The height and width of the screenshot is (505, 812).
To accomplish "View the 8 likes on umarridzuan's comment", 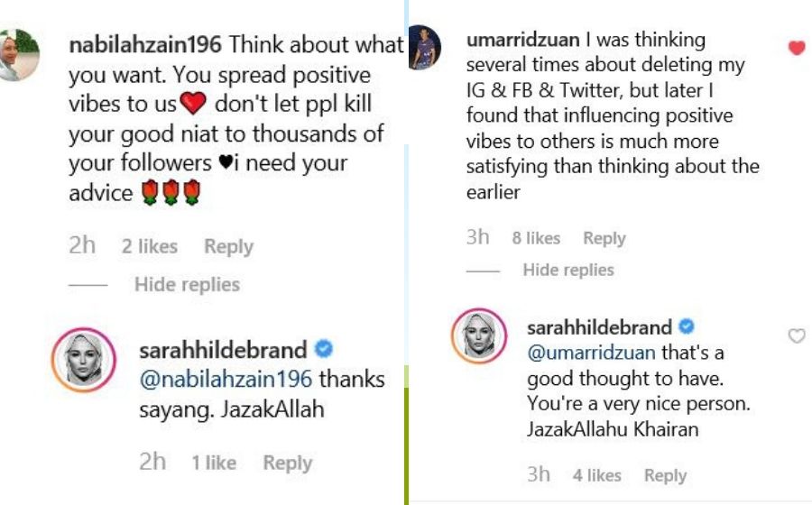I will [x=536, y=238].
